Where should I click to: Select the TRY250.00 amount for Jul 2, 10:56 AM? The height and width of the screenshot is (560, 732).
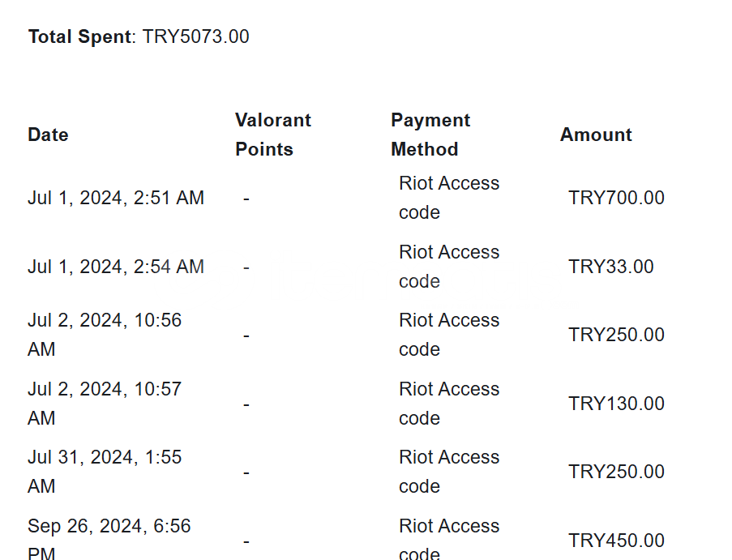[x=616, y=335]
